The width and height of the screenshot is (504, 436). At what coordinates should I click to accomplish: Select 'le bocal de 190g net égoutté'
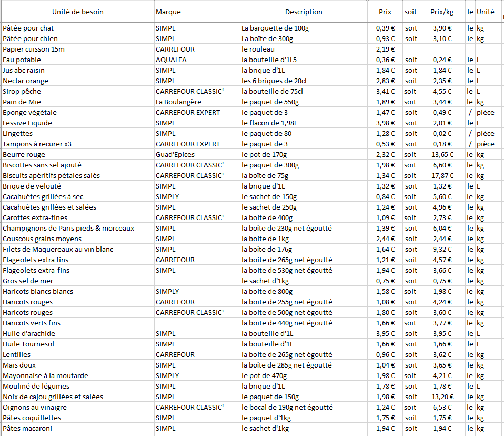304,408
